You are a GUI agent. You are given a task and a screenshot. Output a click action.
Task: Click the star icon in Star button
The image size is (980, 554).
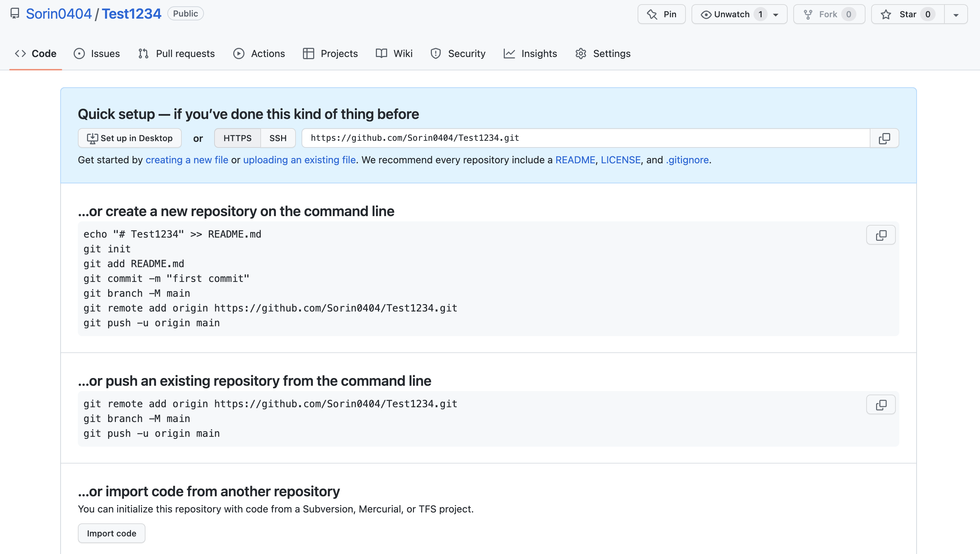pyautogui.click(x=886, y=14)
